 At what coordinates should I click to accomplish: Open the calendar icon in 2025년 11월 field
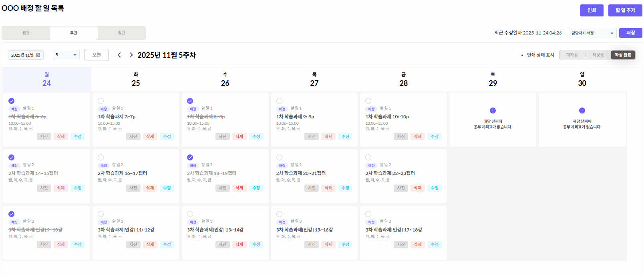[38, 55]
